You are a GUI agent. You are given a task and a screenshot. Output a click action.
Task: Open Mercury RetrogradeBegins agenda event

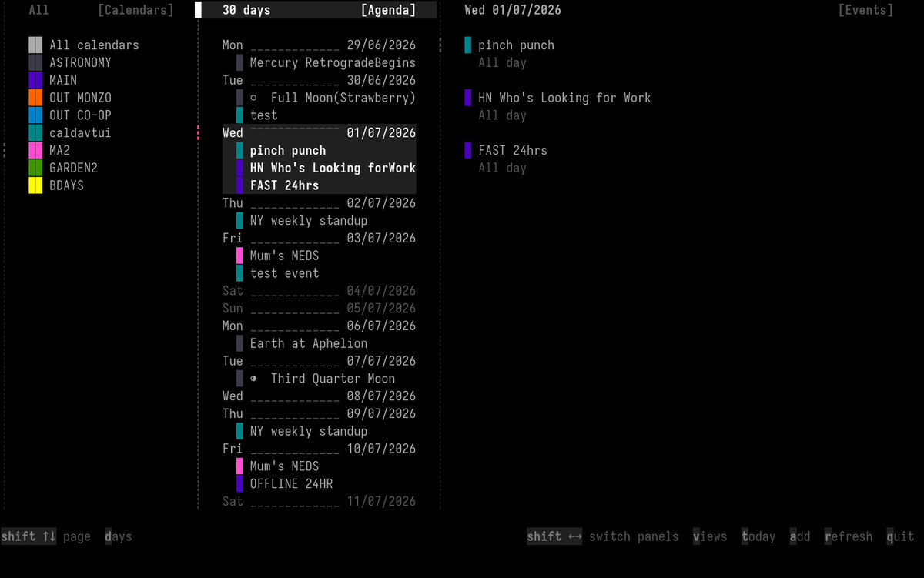[x=333, y=63]
